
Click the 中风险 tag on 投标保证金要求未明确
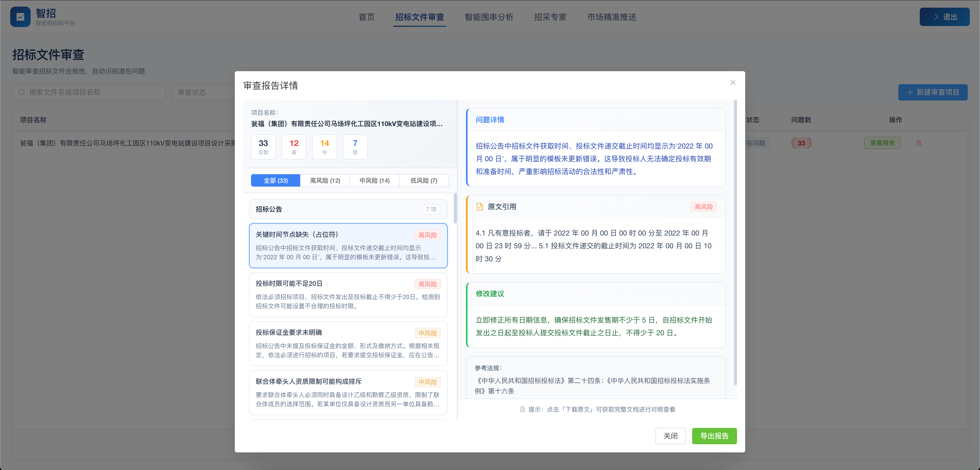pos(428,333)
